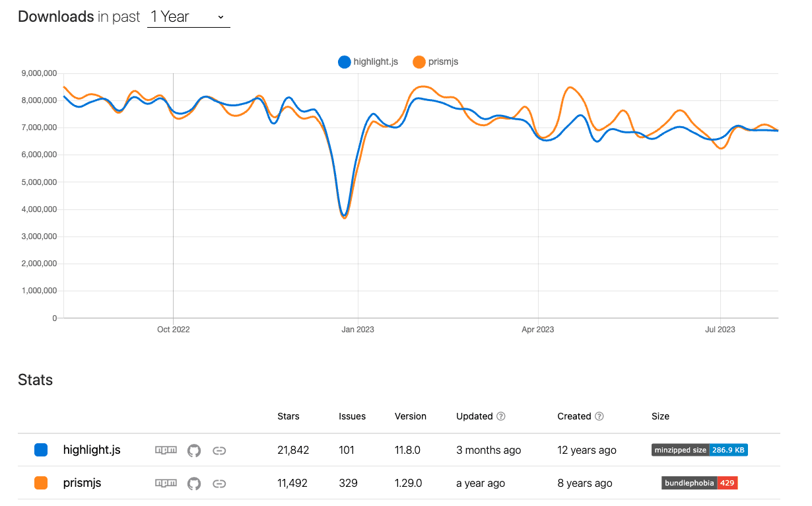Image resolution: width=812 pixels, height=506 pixels.
Task: Click the blue highlight.js color swatch
Action: point(41,450)
